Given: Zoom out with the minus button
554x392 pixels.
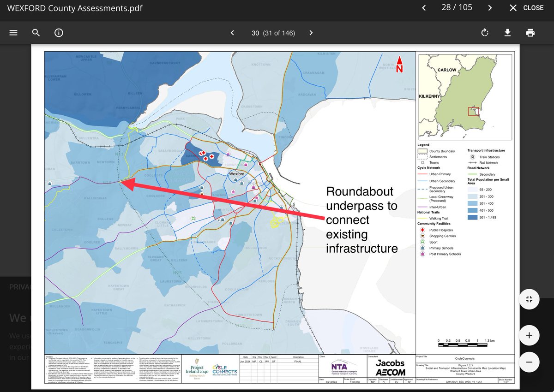Looking at the screenshot, I should (x=529, y=362).
